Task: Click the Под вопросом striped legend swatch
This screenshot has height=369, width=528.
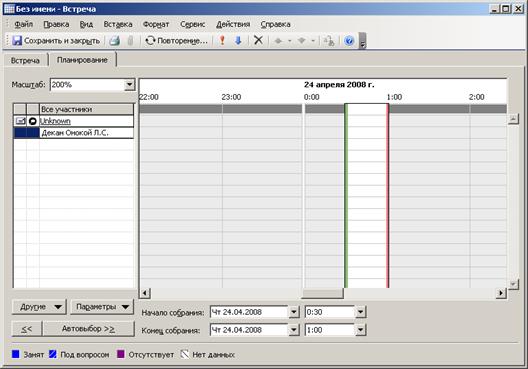Action: (x=53, y=354)
